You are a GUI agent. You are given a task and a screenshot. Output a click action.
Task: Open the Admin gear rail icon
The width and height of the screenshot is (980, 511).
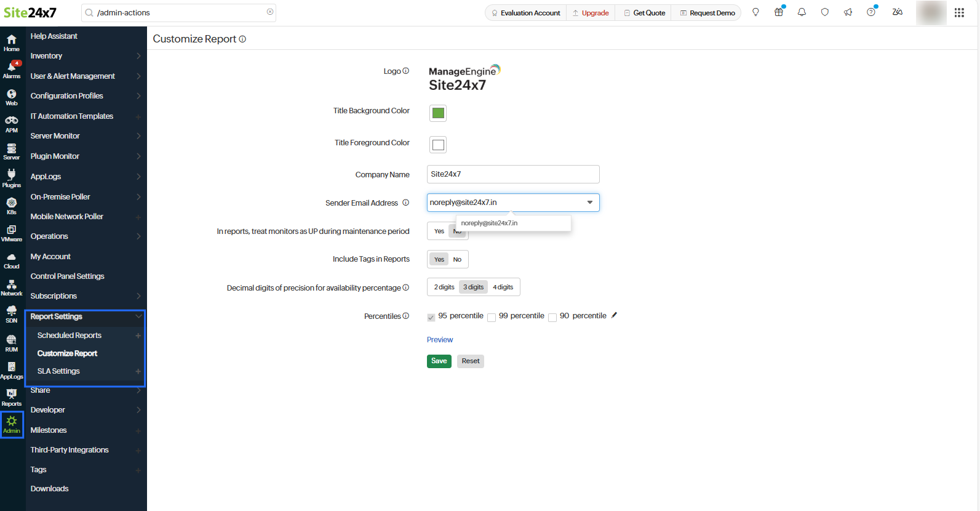pyautogui.click(x=12, y=424)
